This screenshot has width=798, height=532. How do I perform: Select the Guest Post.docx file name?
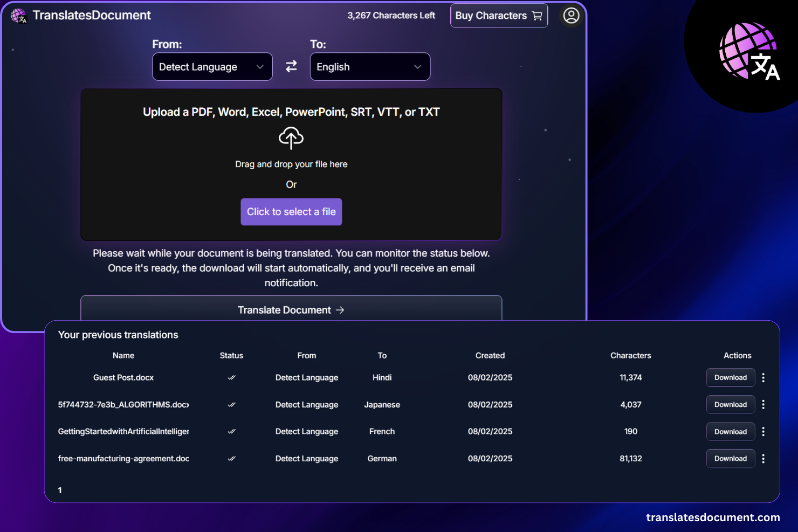click(123, 378)
